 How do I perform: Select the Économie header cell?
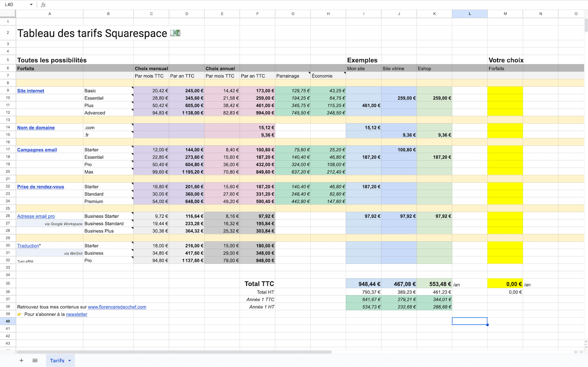click(x=328, y=76)
